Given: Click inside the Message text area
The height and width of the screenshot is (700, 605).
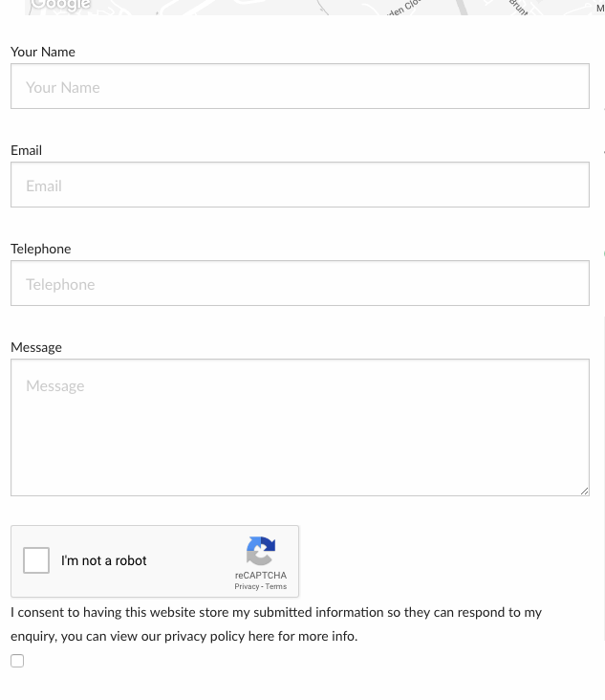Looking at the screenshot, I should click(300, 427).
